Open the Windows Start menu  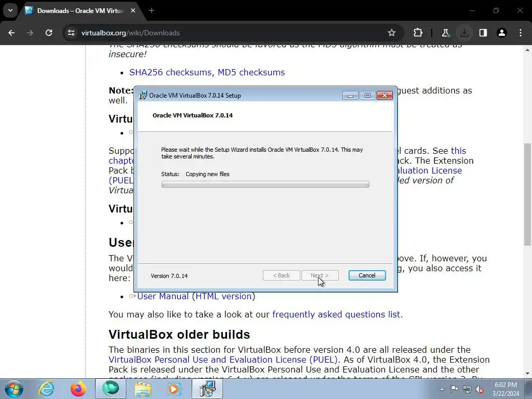tap(14, 389)
